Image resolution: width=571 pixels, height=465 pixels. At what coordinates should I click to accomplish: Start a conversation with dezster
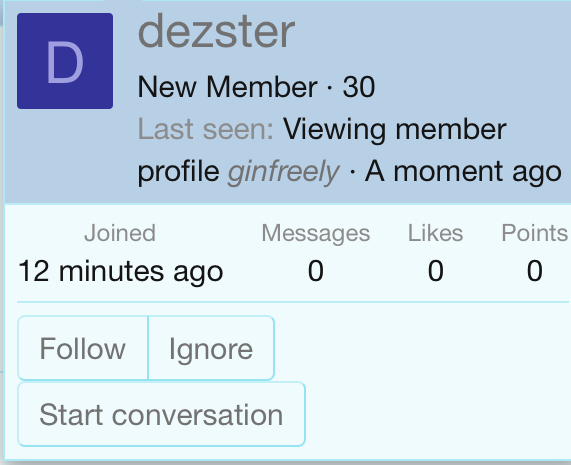click(161, 414)
